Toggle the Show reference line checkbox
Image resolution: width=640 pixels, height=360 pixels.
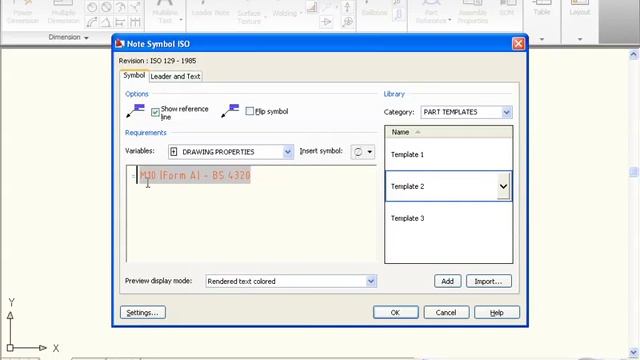(155, 112)
